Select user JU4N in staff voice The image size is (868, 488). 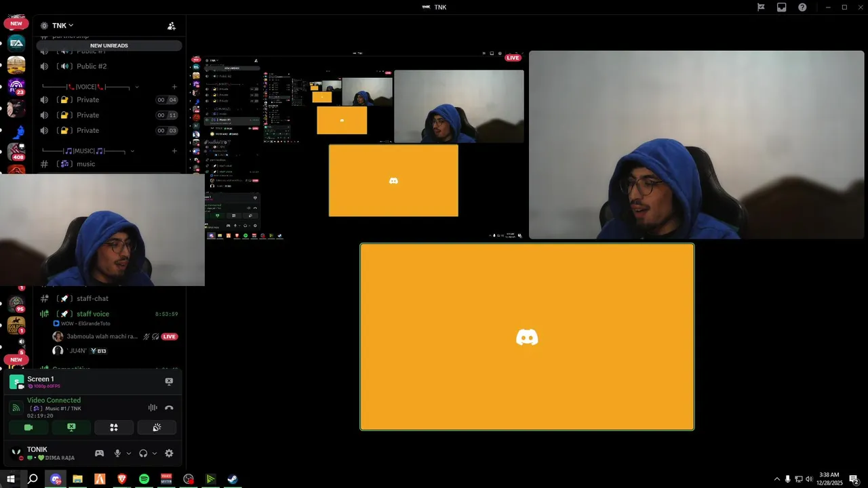click(x=79, y=351)
